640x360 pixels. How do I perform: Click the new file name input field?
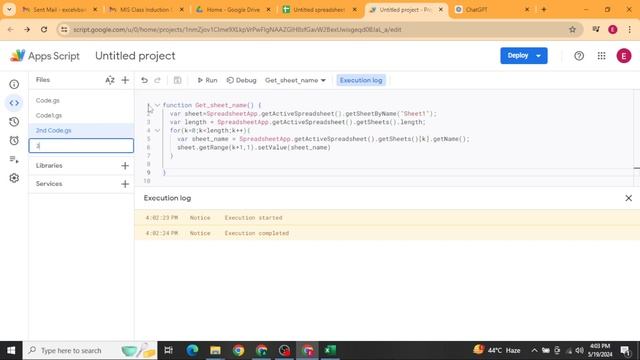(81, 146)
